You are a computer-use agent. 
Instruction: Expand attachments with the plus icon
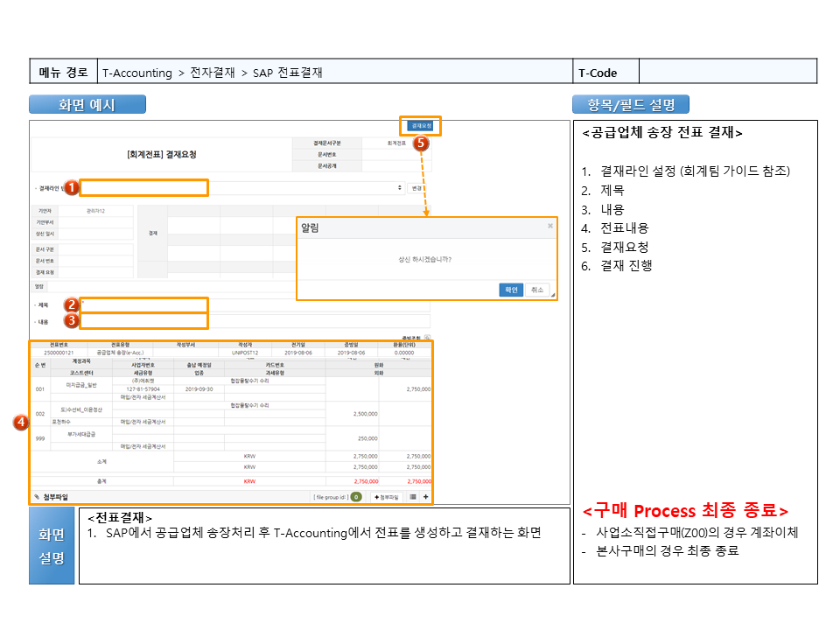(425, 497)
